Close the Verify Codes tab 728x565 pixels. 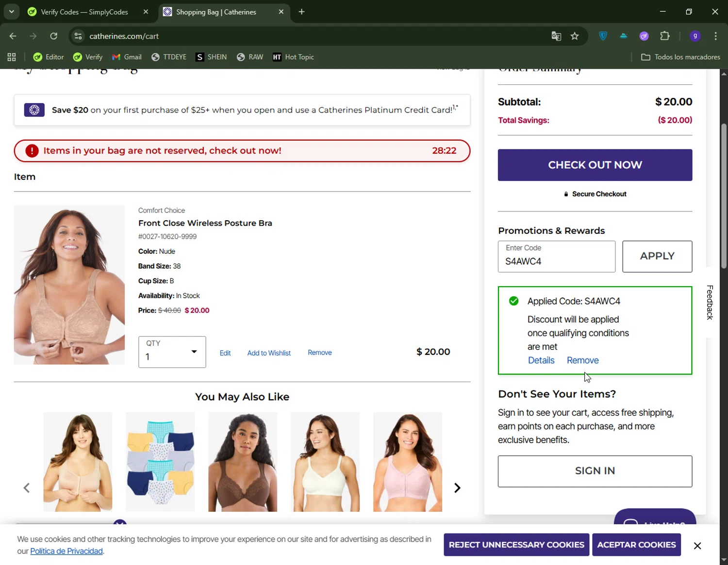click(146, 12)
